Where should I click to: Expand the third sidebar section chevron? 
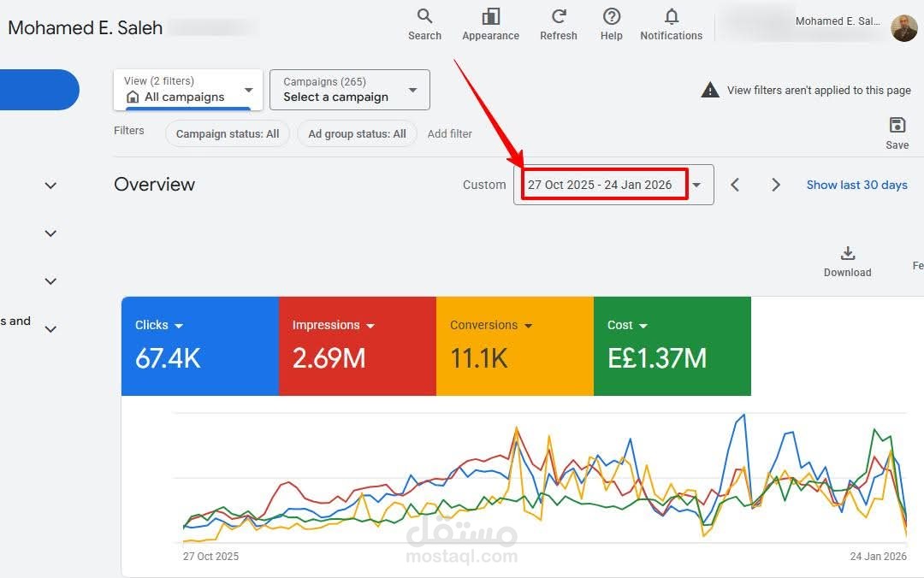(50, 281)
